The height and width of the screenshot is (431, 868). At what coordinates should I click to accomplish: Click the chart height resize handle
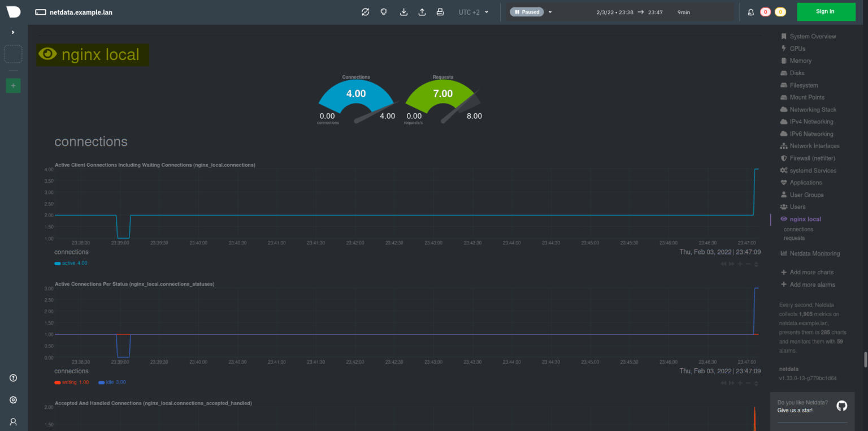[x=756, y=264]
